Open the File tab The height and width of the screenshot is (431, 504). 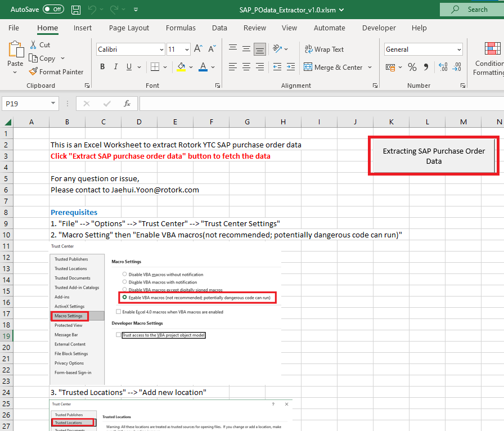coord(13,28)
